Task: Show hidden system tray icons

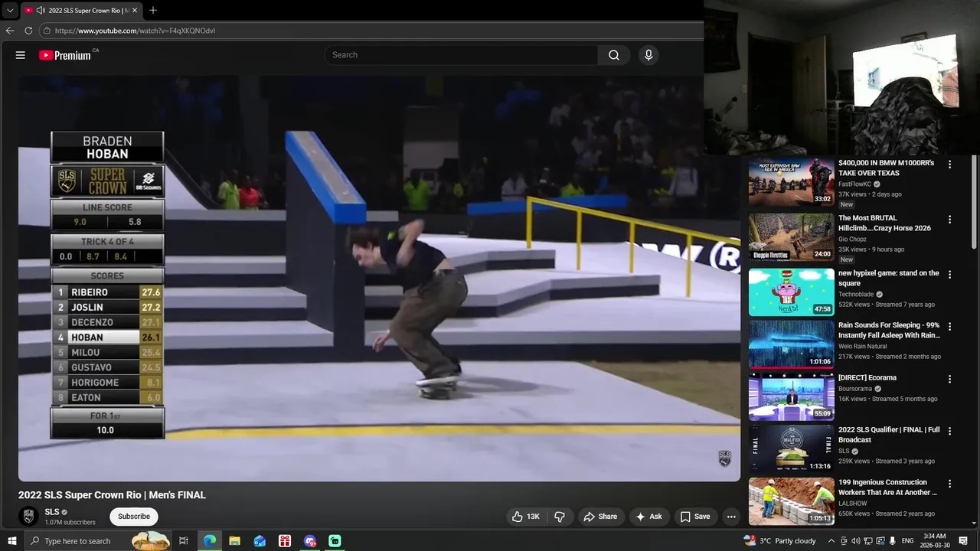Action: [831, 541]
